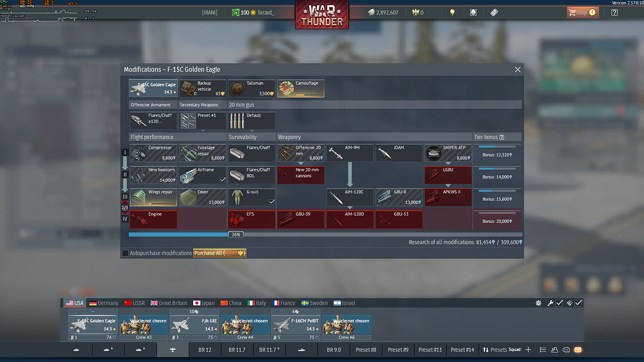Switch to Israel nation tab
The image size is (644, 362).
[x=344, y=303]
